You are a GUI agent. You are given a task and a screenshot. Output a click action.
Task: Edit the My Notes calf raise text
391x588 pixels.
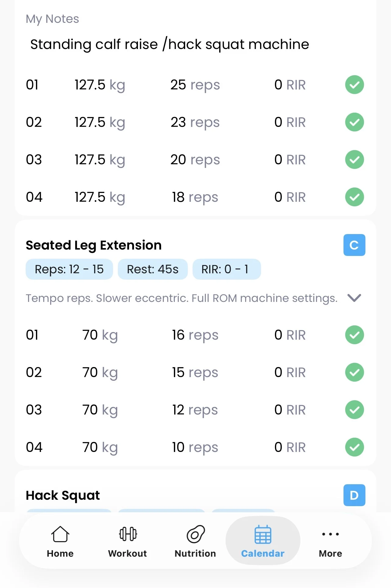click(x=170, y=44)
